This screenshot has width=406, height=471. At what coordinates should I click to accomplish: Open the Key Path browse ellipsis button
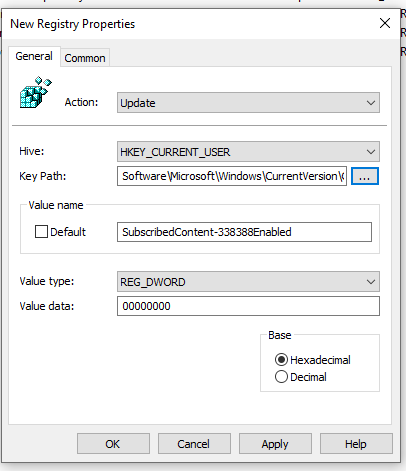365,176
